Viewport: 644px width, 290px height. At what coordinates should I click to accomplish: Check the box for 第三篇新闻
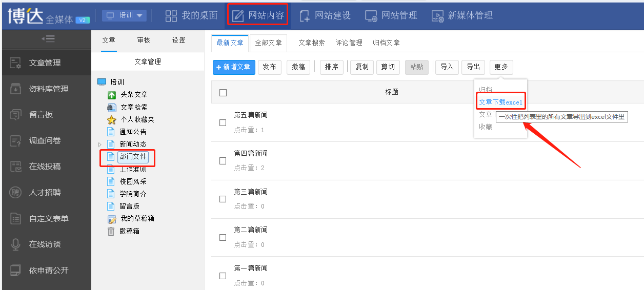[223, 199]
